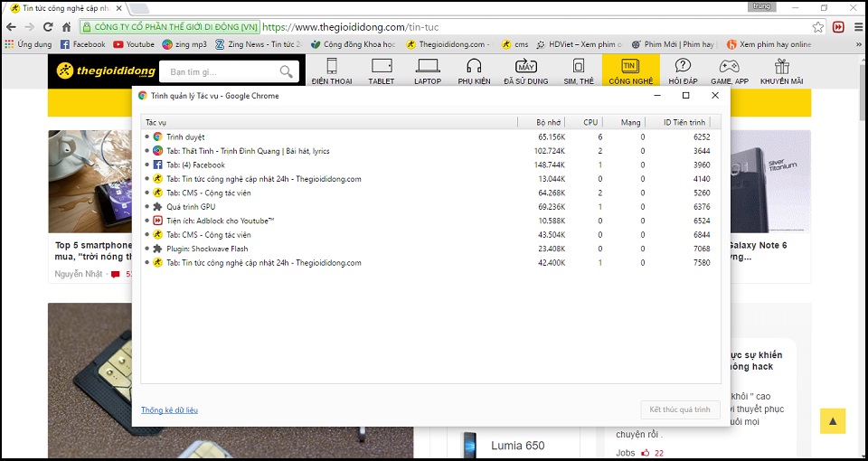
Task: Bookmark this page with the star icon
Action: [817, 27]
